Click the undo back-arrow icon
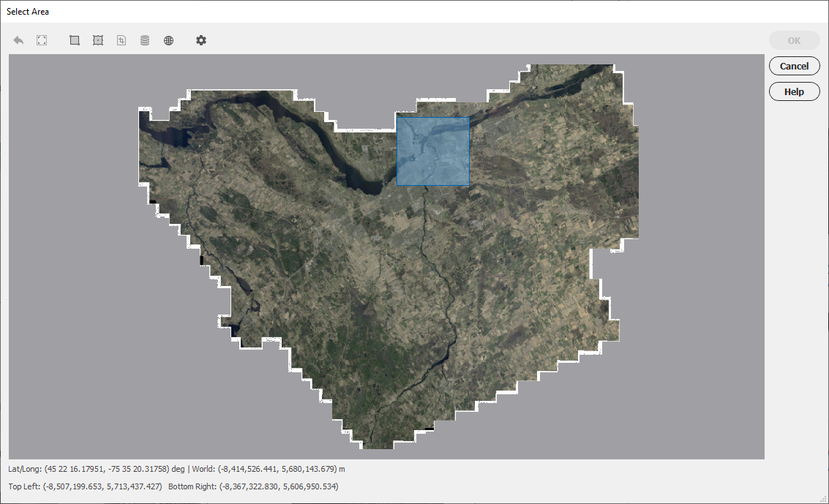The height and width of the screenshot is (504, 829). [x=18, y=40]
